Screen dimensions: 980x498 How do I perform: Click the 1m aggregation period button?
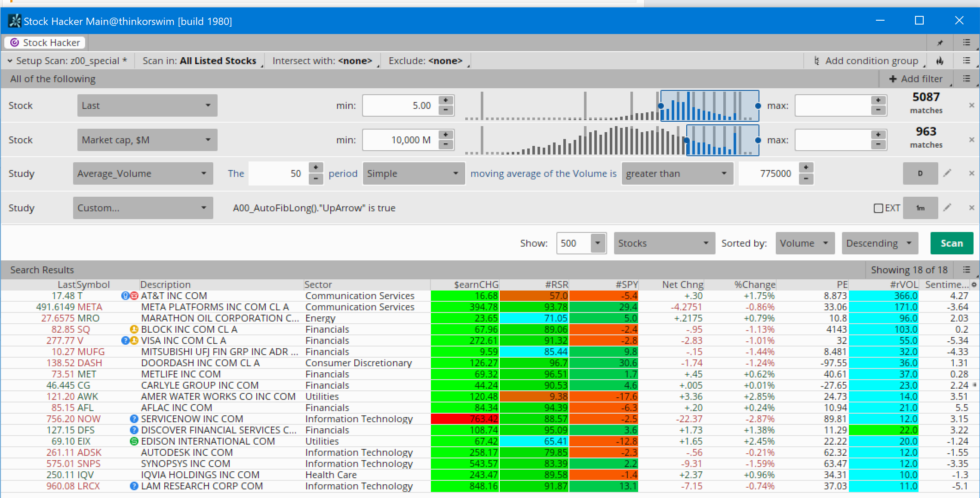click(920, 208)
